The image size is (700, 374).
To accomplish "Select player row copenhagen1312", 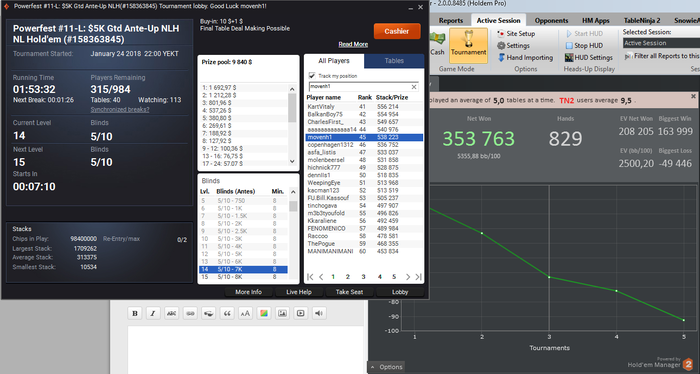I will [x=364, y=145].
